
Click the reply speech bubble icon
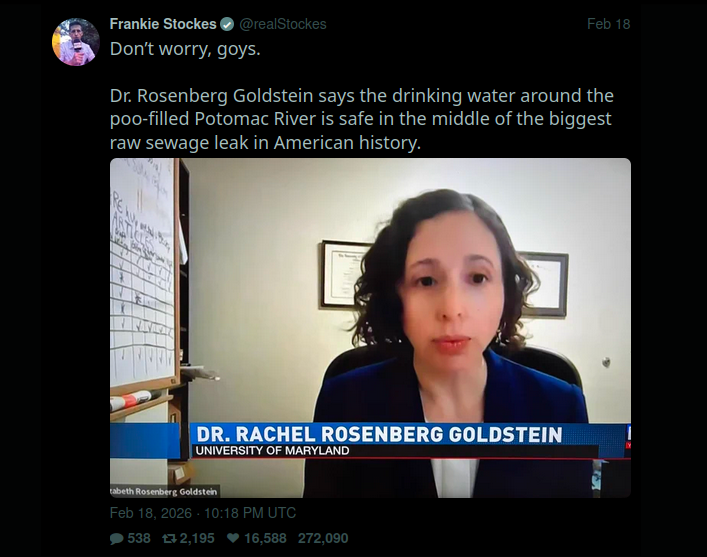pos(116,539)
